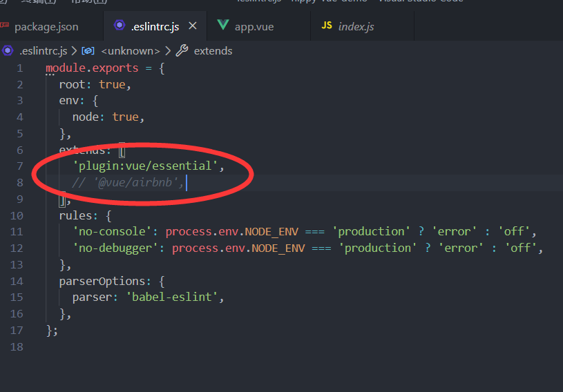Click the ESLint icon on .eslintrc.js tab

pos(120,25)
